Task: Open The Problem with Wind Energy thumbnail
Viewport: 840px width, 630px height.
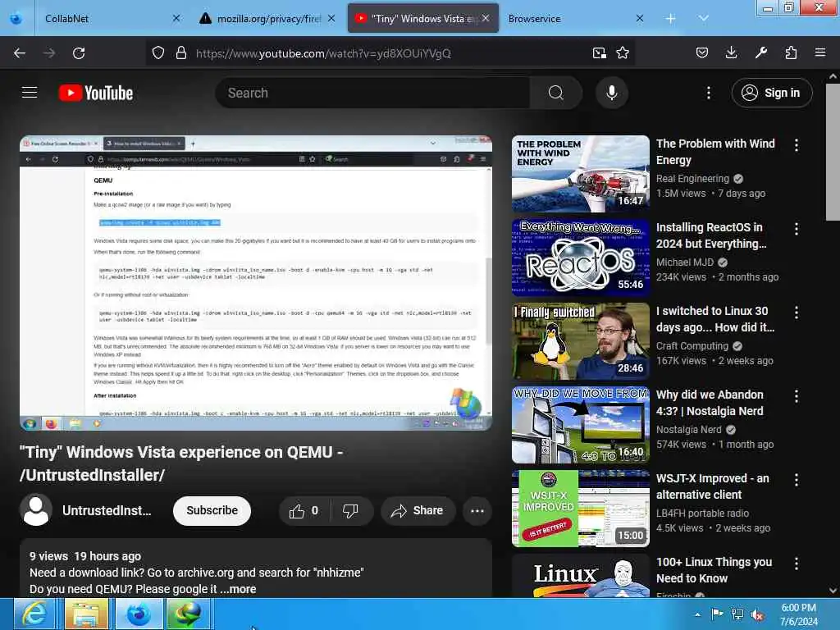Action: pyautogui.click(x=581, y=174)
